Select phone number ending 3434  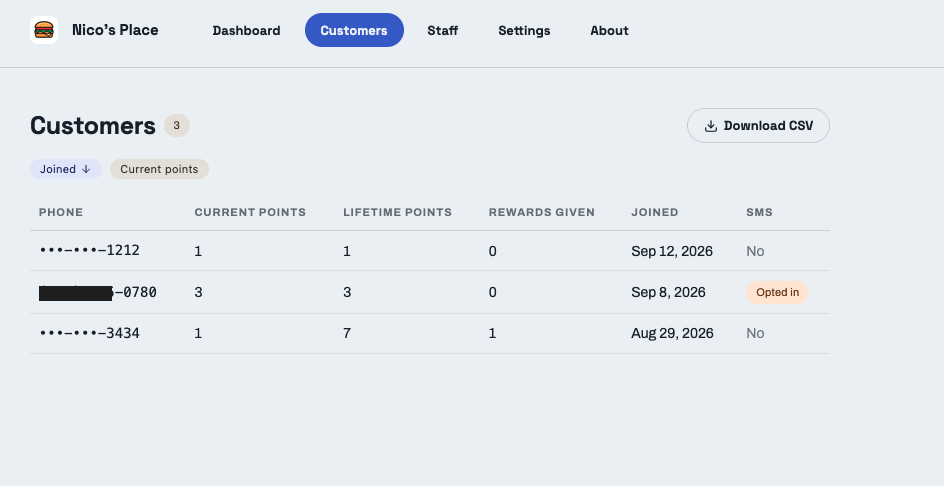pos(89,333)
